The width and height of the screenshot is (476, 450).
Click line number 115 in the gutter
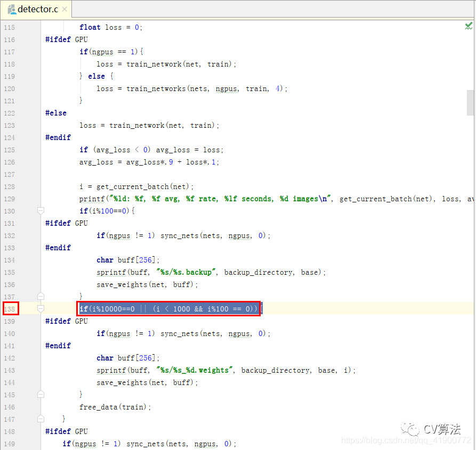10,28
